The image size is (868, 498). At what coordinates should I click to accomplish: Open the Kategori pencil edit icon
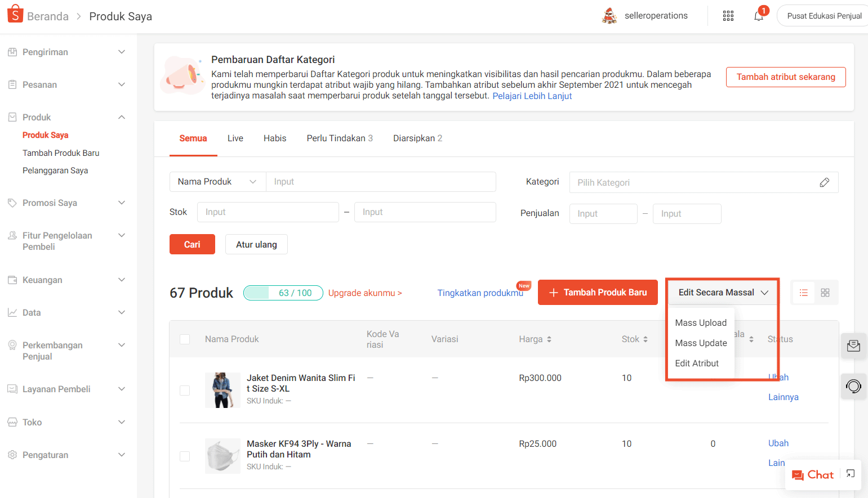(825, 182)
